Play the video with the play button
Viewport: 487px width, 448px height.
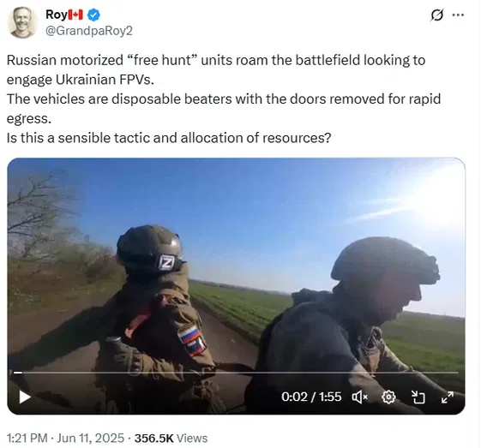click(25, 397)
